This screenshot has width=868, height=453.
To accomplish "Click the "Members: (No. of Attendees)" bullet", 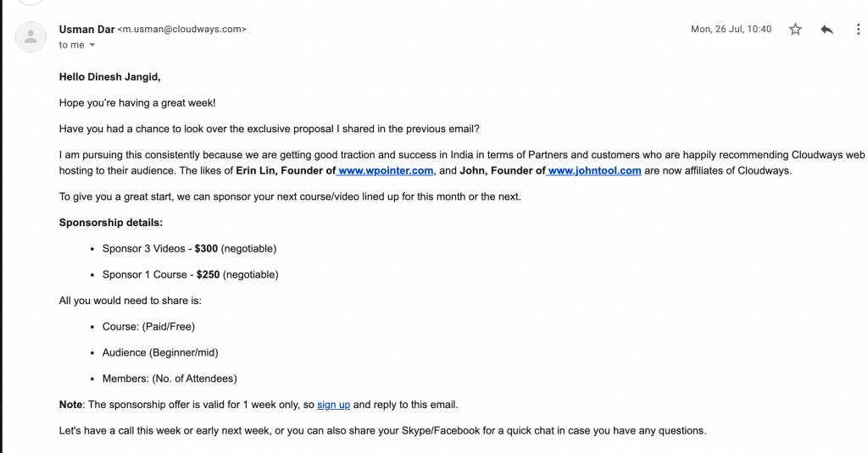I will pos(170,378).
